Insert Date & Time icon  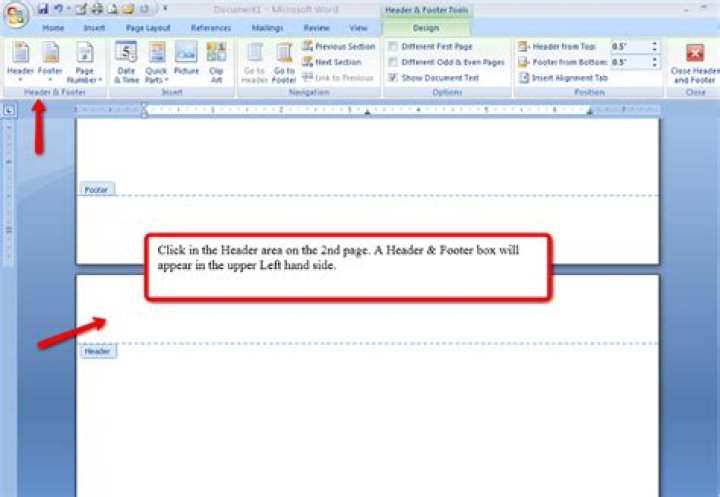click(126, 62)
